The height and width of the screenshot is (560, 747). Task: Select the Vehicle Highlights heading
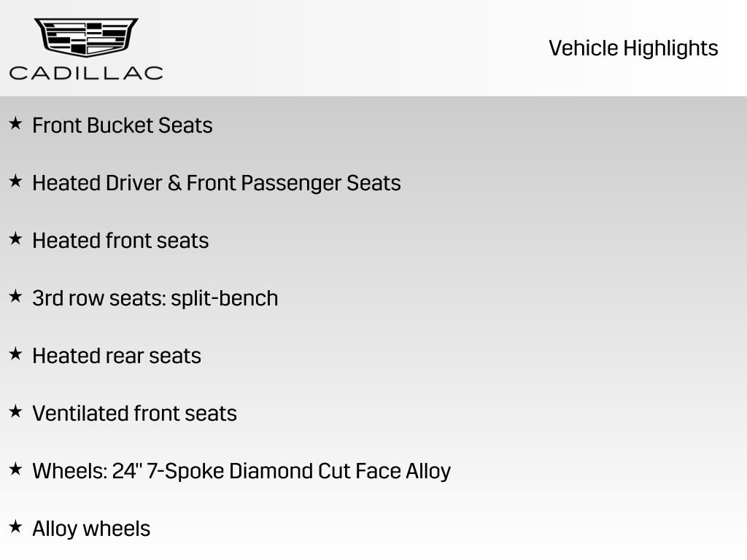(x=633, y=48)
